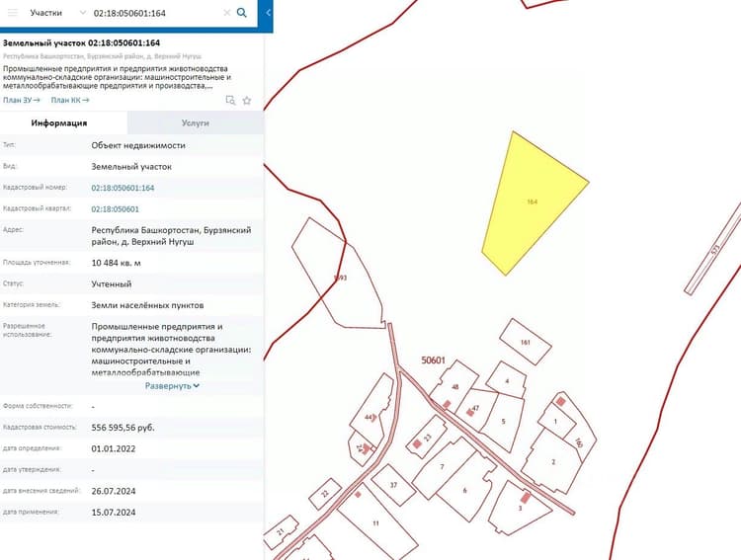This screenshot has width=741, height=560.
Task: Select cadastral value 556 595,56 руб.
Action: [123, 428]
